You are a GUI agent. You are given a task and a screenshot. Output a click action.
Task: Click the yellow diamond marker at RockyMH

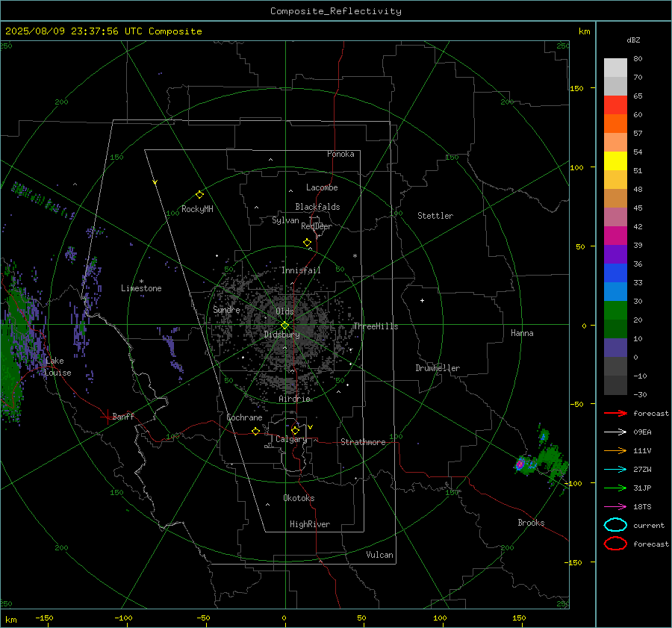199,195
